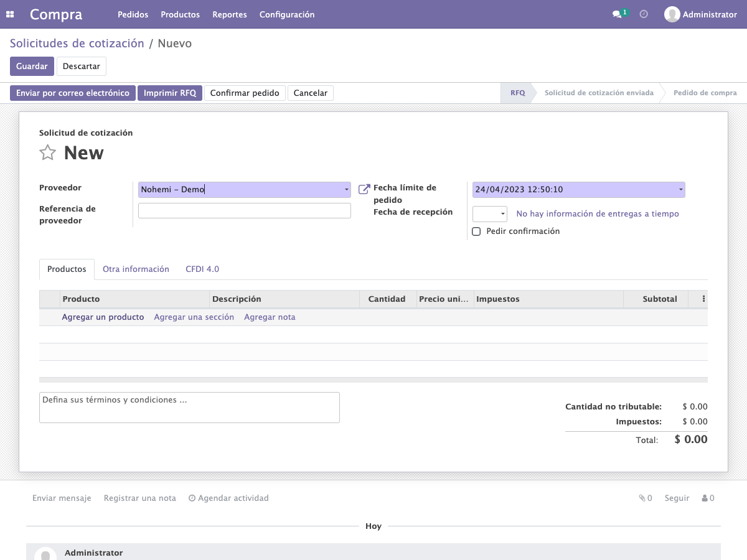Open the activities clock icon
The height and width of the screenshot is (560, 747).
click(x=644, y=14)
